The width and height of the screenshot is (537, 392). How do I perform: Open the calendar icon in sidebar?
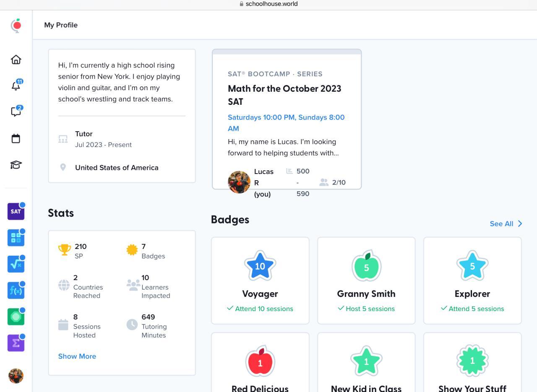pos(16,138)
